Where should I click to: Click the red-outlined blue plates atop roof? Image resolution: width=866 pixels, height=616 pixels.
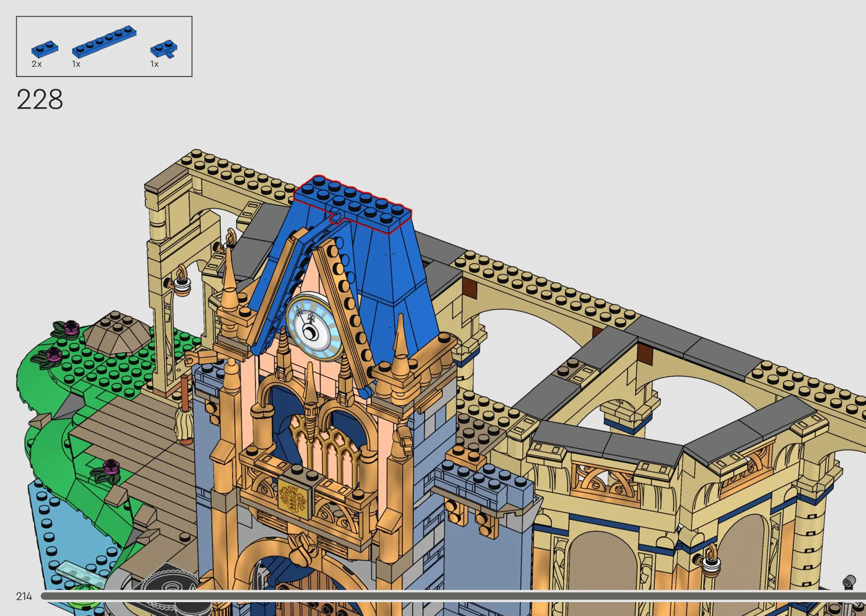(353, 204)
